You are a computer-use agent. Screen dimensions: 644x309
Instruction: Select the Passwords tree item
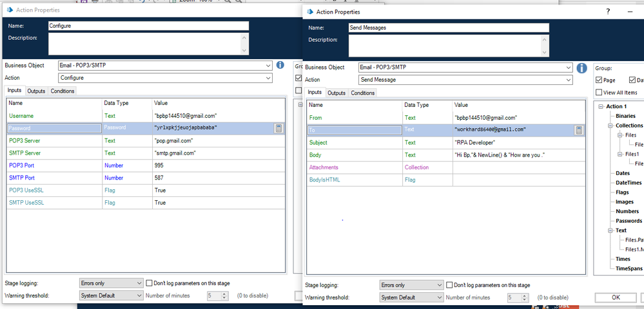coord(629,221)
